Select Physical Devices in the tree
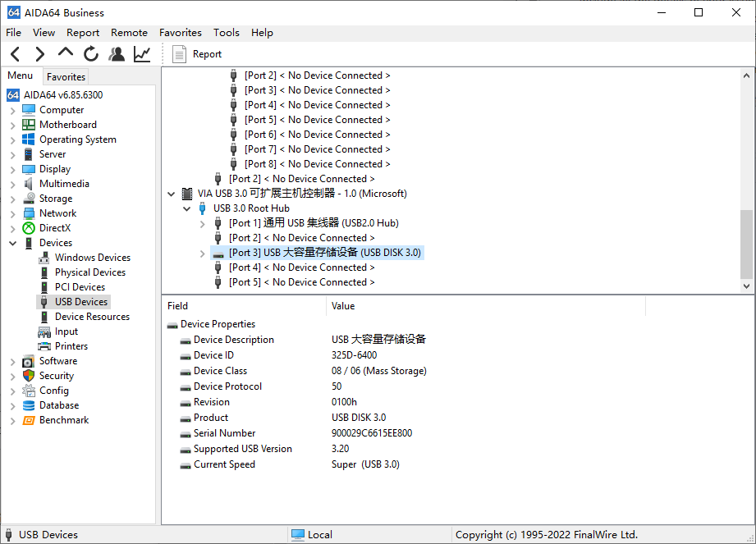Viewport: 756px width, 544px height. click(x=90, y=272)
